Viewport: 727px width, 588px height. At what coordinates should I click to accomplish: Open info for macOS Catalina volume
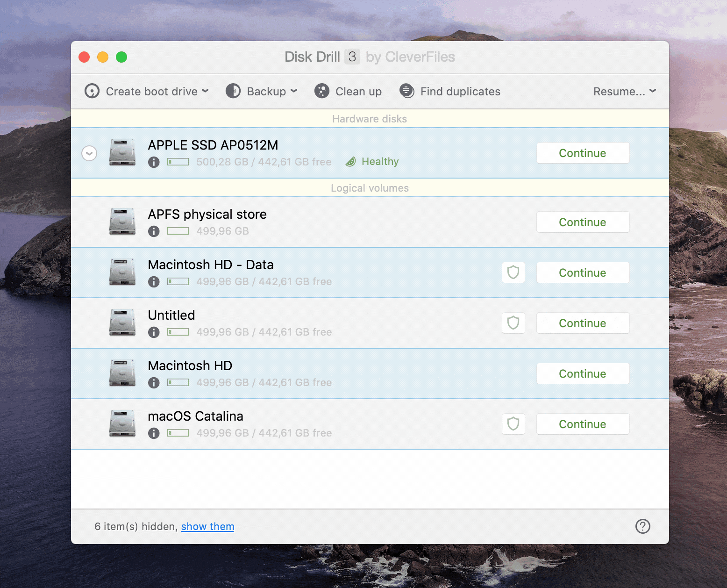click(x=154, y=433)
